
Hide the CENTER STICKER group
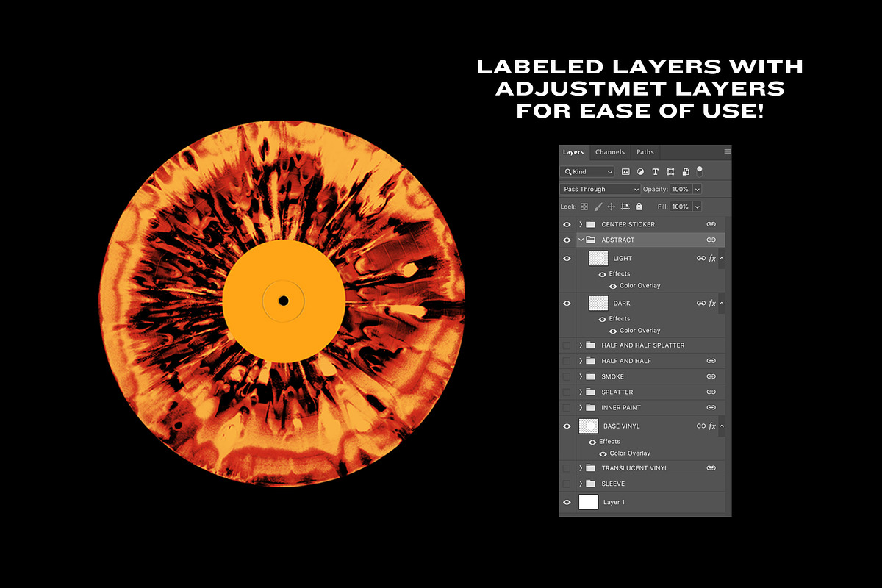point(567,224)
